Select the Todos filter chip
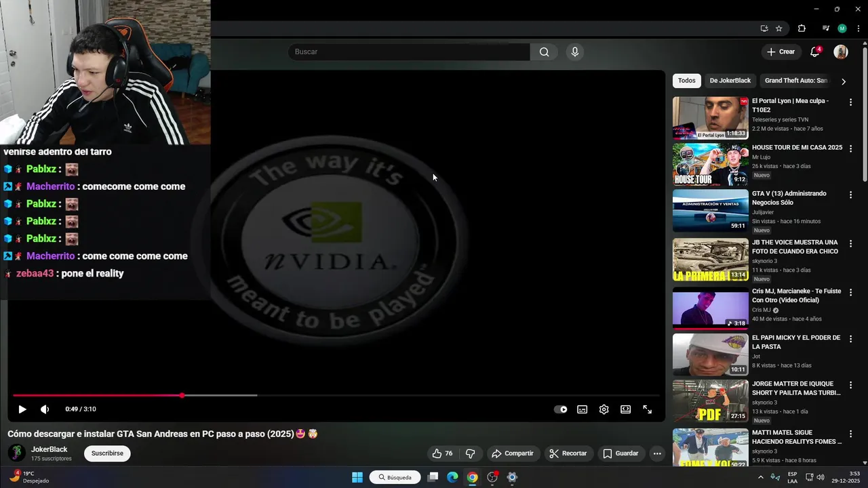 tap(687, 81)
